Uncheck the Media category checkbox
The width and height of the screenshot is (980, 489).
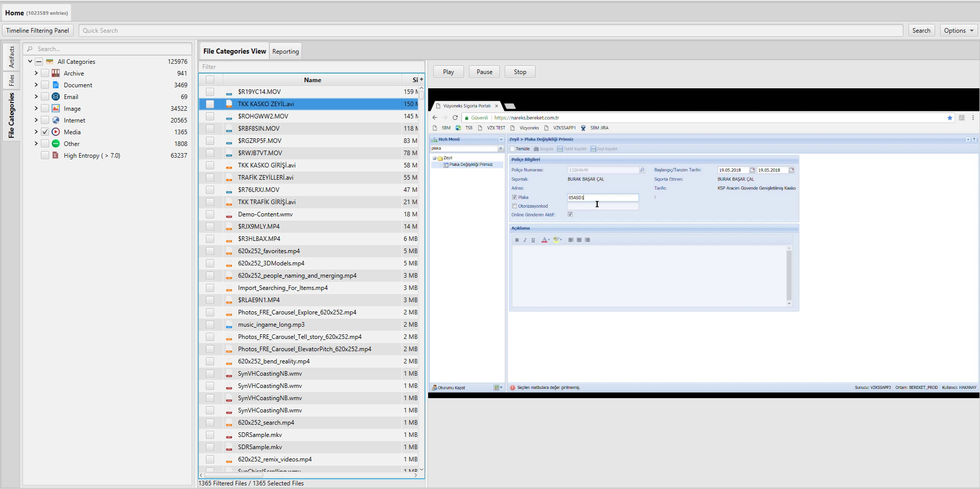(45, 132)
